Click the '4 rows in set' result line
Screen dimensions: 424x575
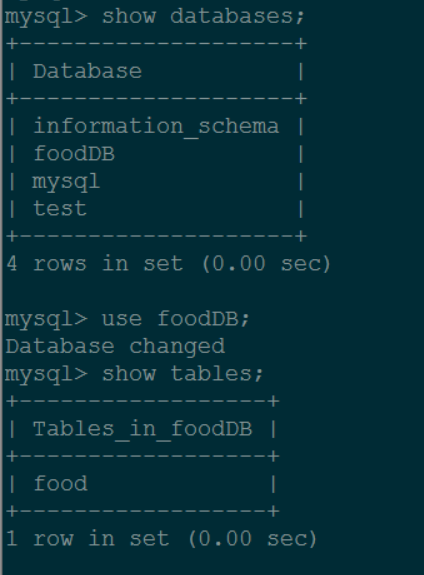click(x=169, y=264)
